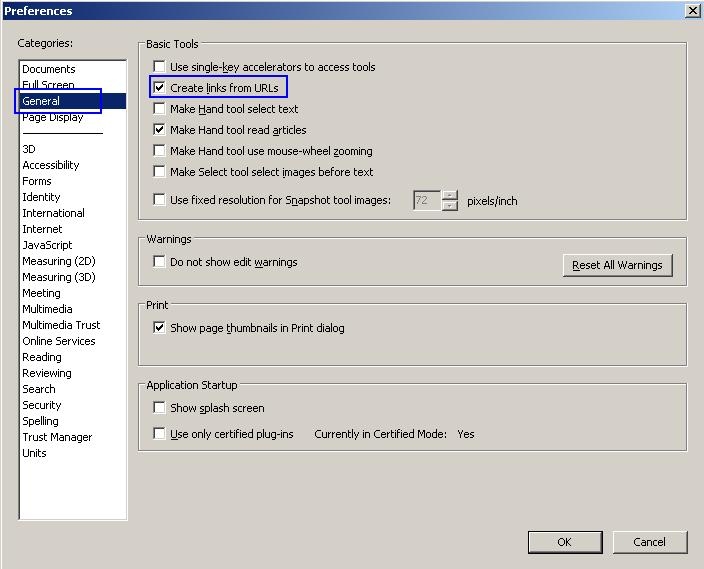Viewport: 704px width, 569px height.
Task: Enable Show splash screen option
Action: click(159, 408)
